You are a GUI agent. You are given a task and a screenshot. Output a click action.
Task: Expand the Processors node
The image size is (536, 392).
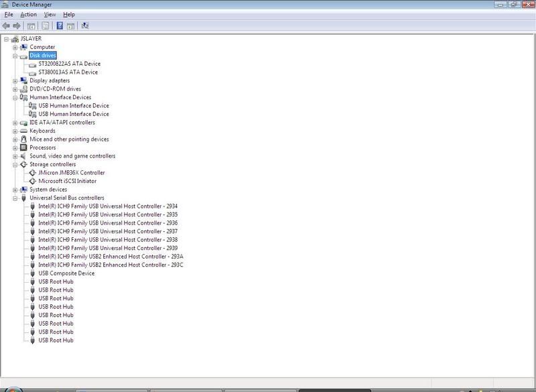[x=15, y=148]
